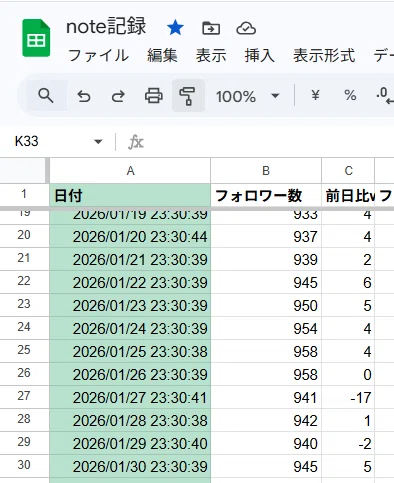Screen dimensions: 394x483
Task: Select row 22 header
Action: (x=24, y=281)
